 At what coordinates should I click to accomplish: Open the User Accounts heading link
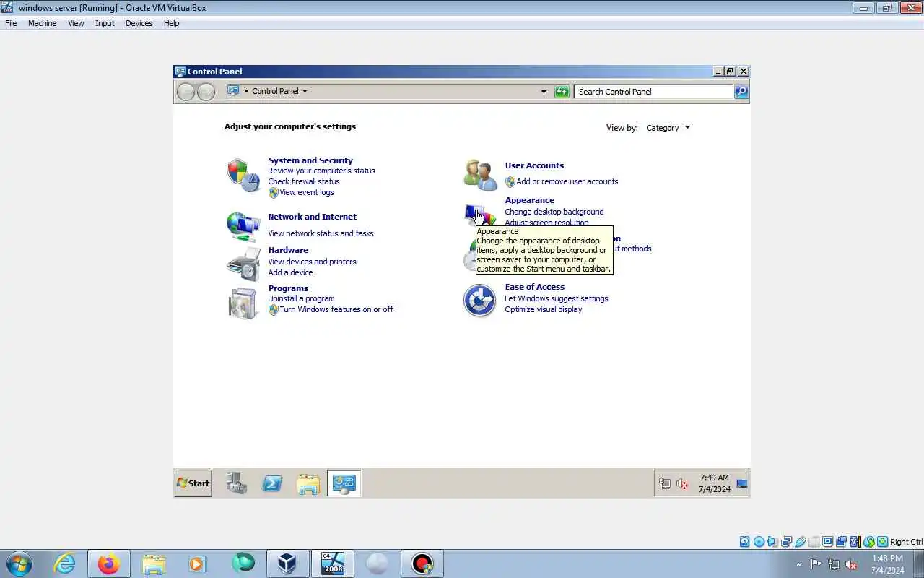(x=534, y=165)
